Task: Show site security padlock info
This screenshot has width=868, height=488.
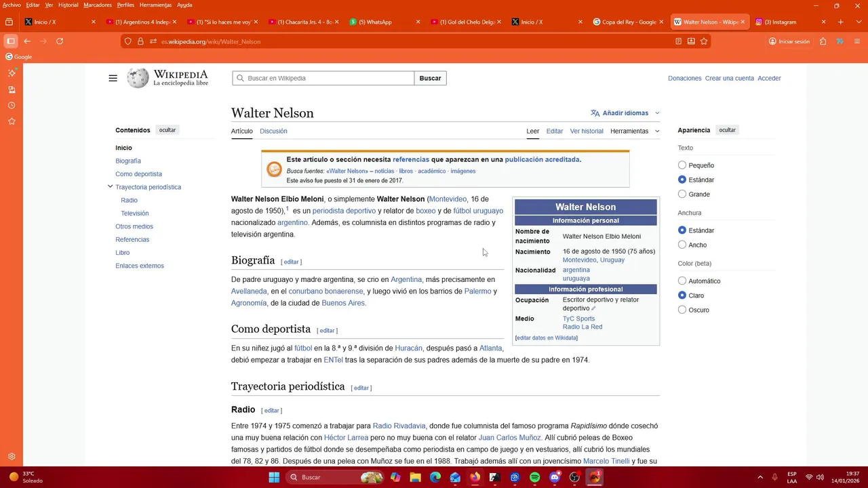Action: [140, 41]
